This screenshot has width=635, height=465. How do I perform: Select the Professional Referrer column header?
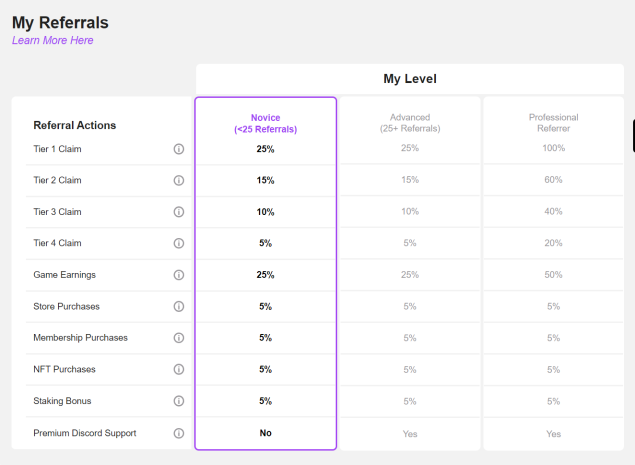click(x=553, y=123)
